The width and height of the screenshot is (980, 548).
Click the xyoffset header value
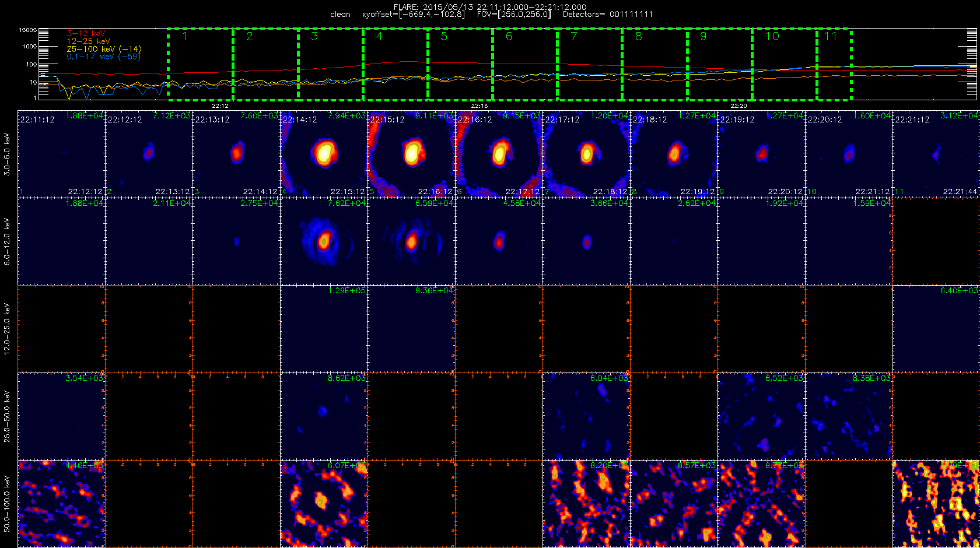click(414, 14)
